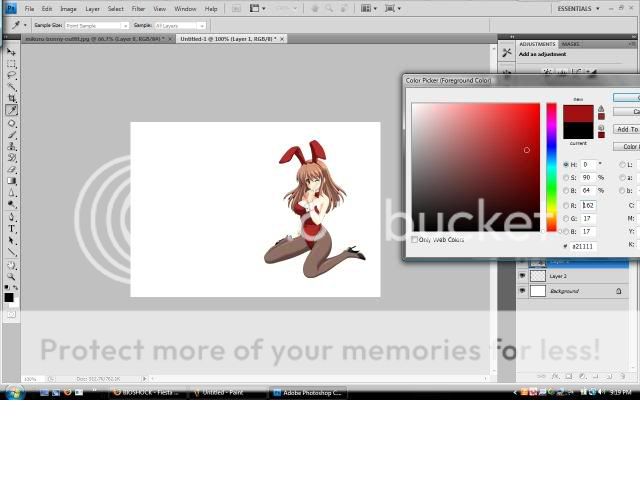Image resolution: width=640 pixels, height=485 pixels.
Task: Swap foreground and background colors
Action: coord(16,287)
